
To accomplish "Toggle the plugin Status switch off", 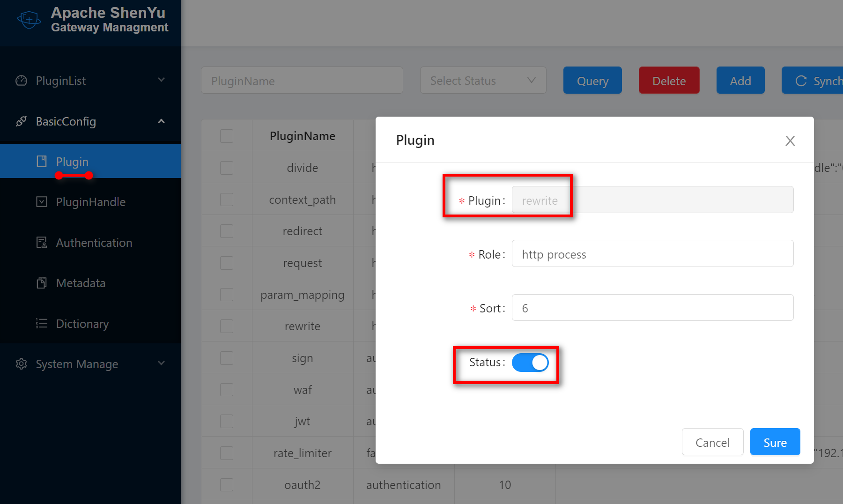I will [x=530, y=363].
